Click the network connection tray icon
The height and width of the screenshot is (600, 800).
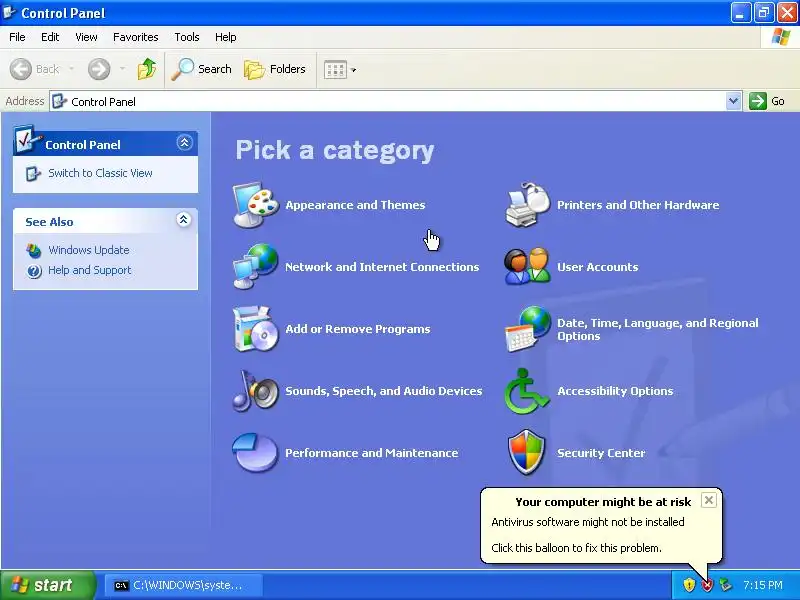725,585
